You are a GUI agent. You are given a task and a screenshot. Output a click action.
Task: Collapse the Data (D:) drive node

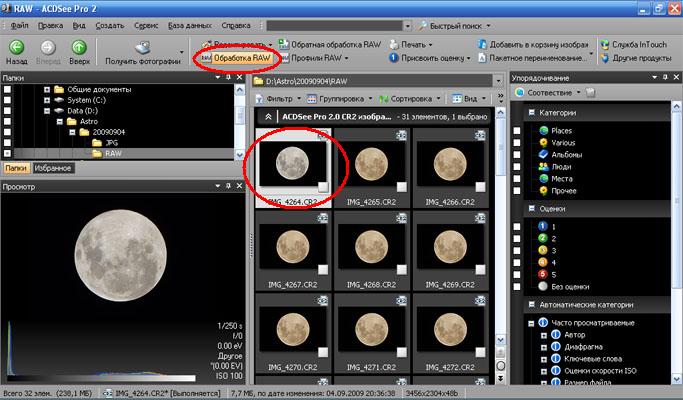tap(47, 111)
